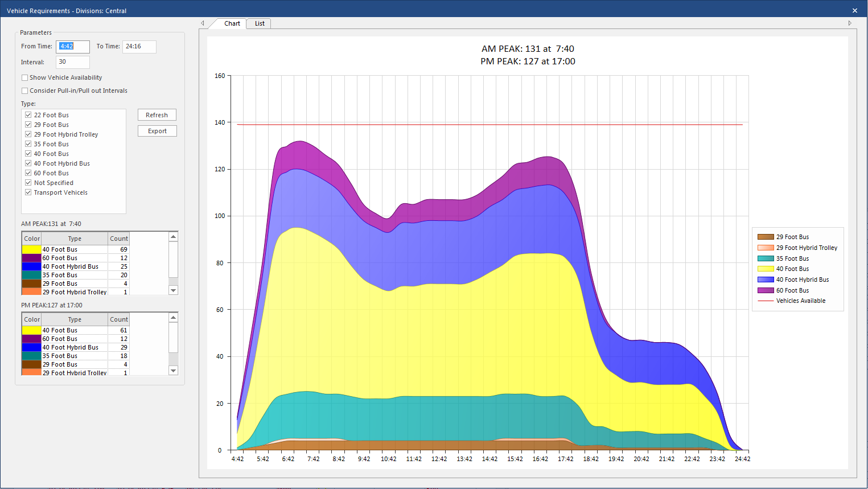This screenshot has width=868, height=489.
Task: Switch to the List tab
Action: pos(260,23)
